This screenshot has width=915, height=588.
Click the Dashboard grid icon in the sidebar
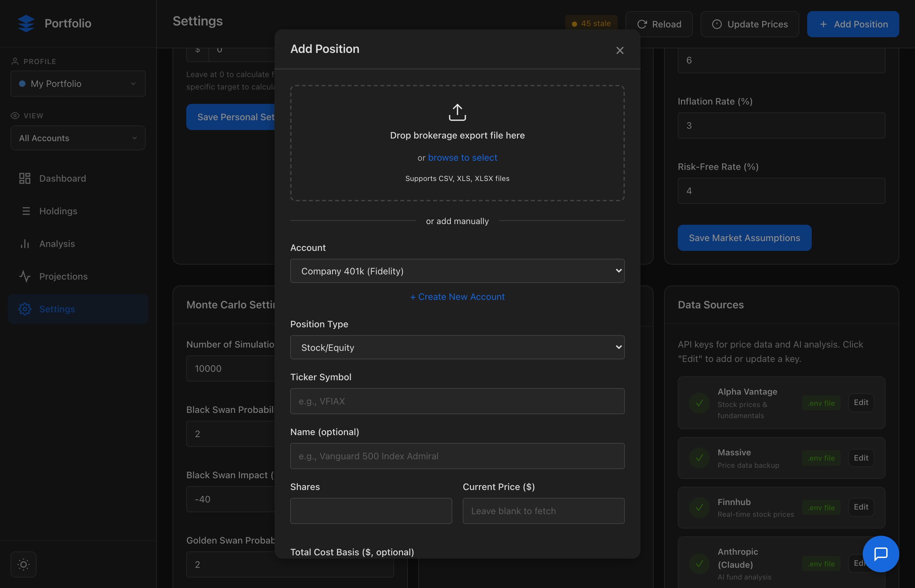tap(25, 178)
